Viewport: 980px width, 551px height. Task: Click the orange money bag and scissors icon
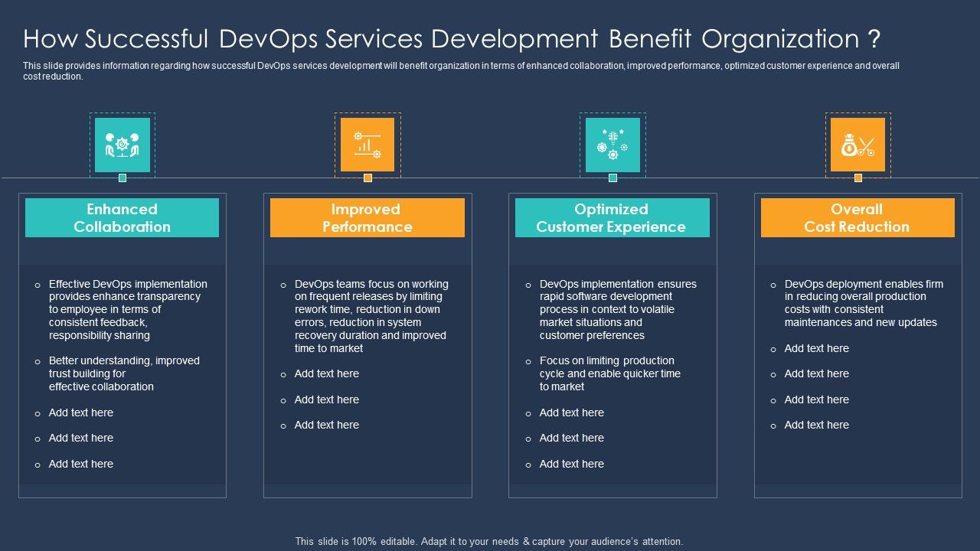point(857,145)
